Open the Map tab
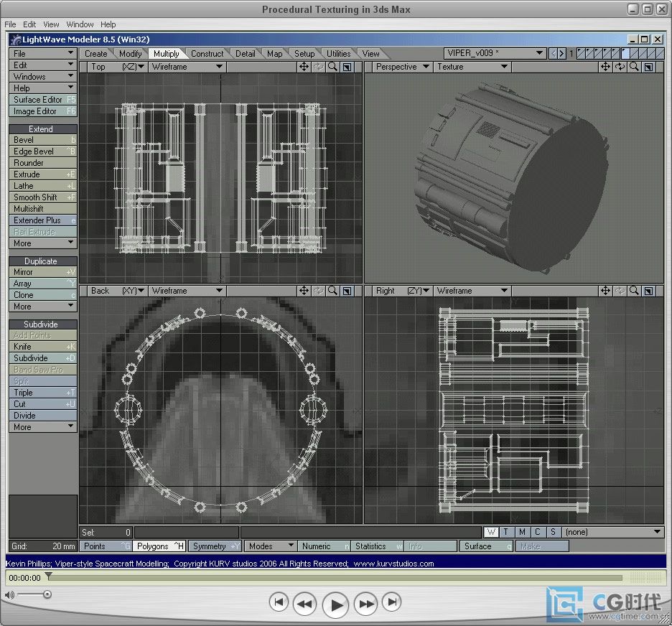The width and height of the screenshot is (672, 626). (x=275, y=54)
